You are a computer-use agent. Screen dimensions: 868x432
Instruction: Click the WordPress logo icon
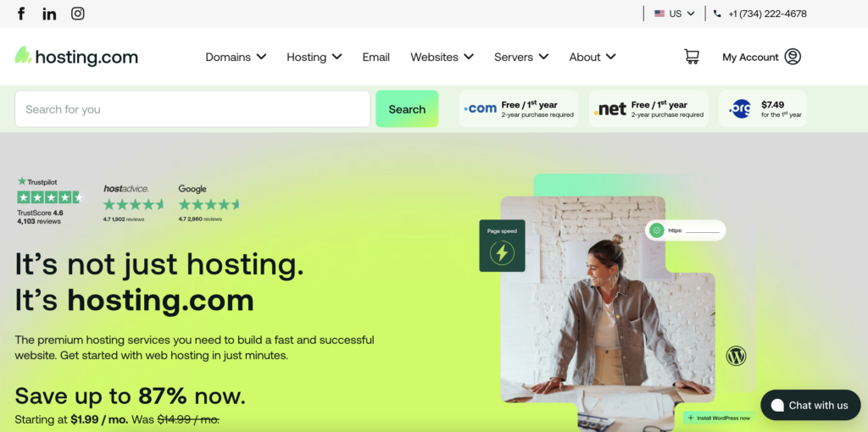point(737,356)
